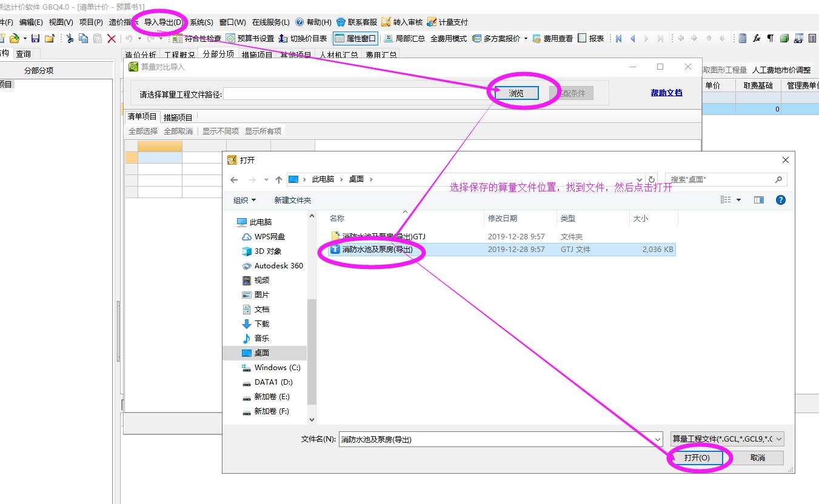Viewport: 819px width, 504px height.
Task: Open the 项目(P) menu
Action: pyautogui.click(x=91, y=22)
